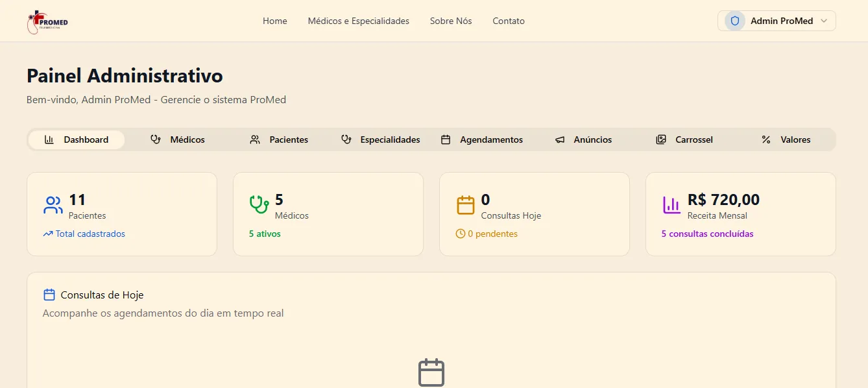Click the images icon on Carrossel tab
Viewport: 868px width, 388px height.
click(661, 139)
